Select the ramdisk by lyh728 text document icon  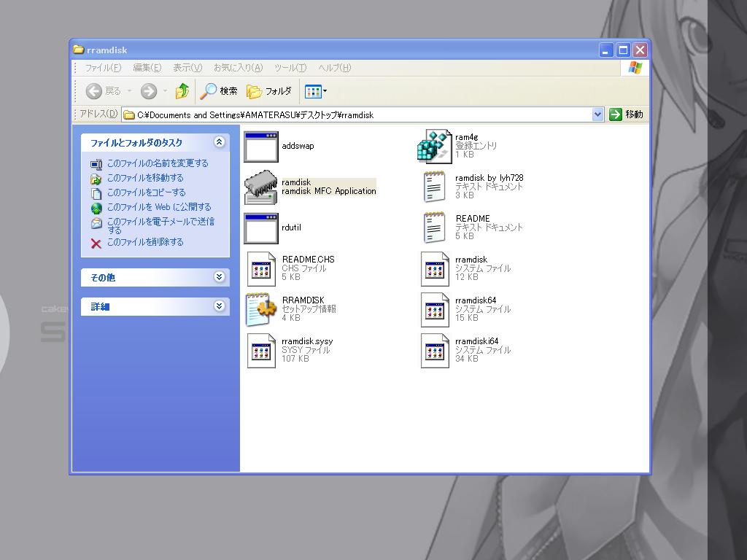coord(434,187)
